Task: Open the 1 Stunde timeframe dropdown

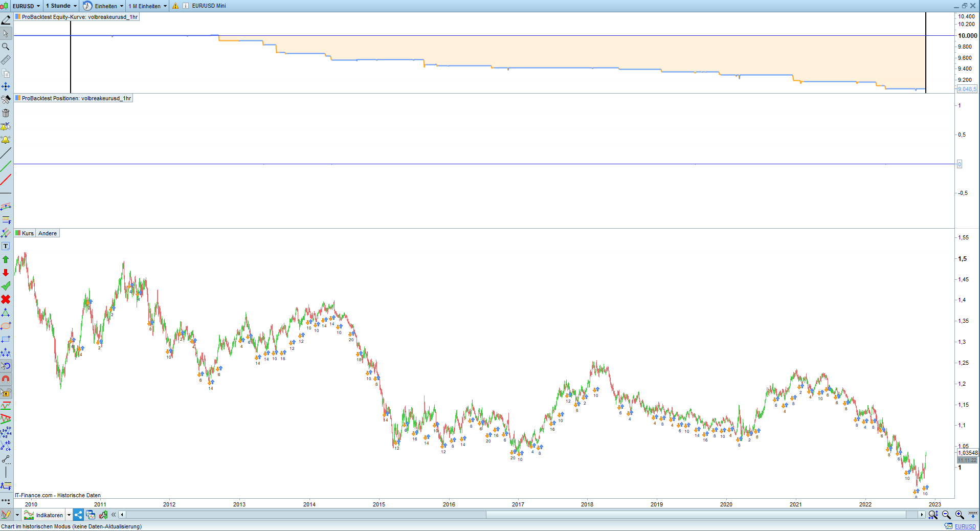Action: [x=61, y=6]
